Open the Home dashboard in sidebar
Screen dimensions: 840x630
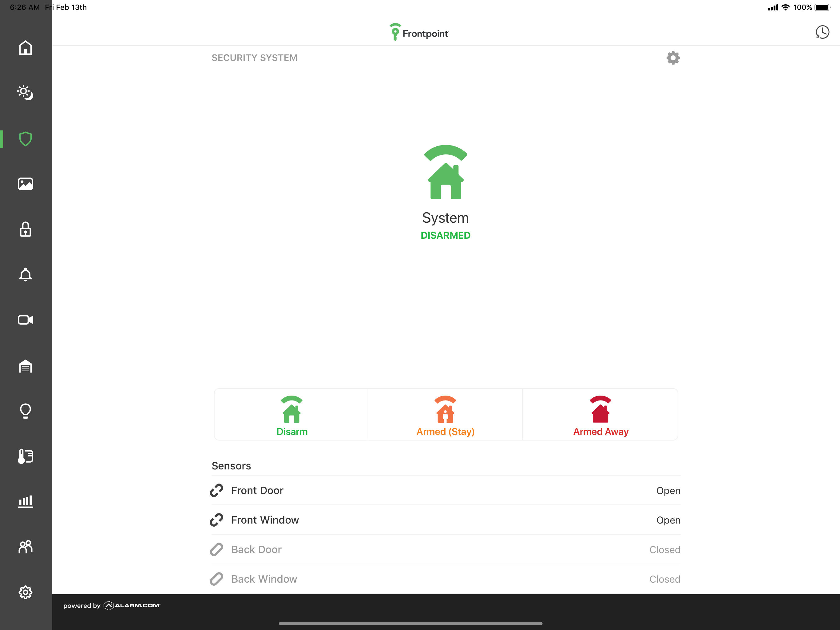click(26, 48)
